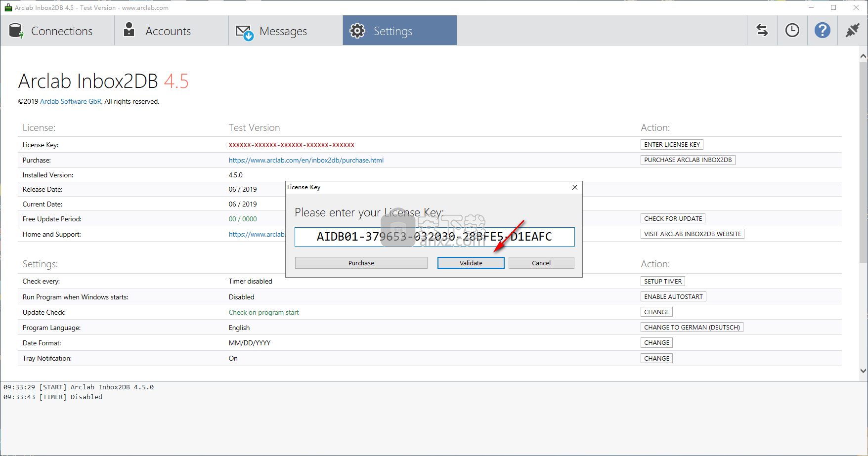
Task: Click ENABLE AUTOSTART button
Action: (673, 297)
